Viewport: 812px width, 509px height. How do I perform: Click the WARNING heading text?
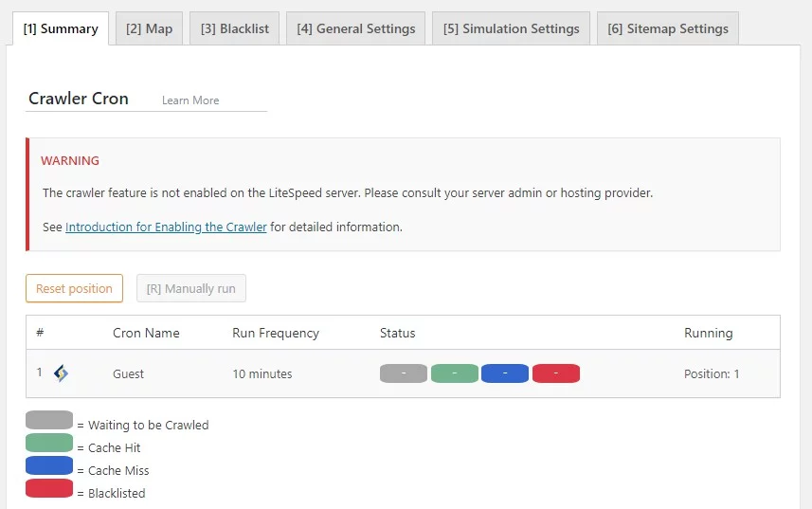(x=70, y=160)
